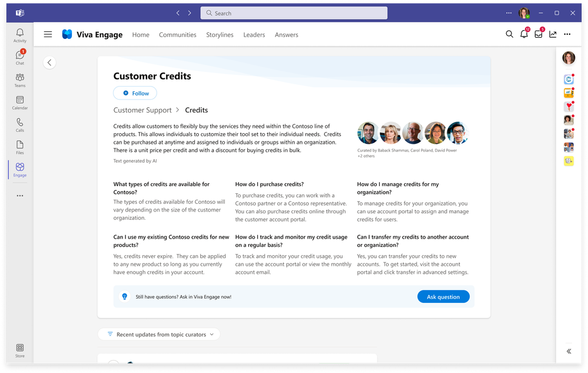Viewport: 588px width, 373px height.
Task: Open Chat with one unread message
Action: click(x=20, y=57)
